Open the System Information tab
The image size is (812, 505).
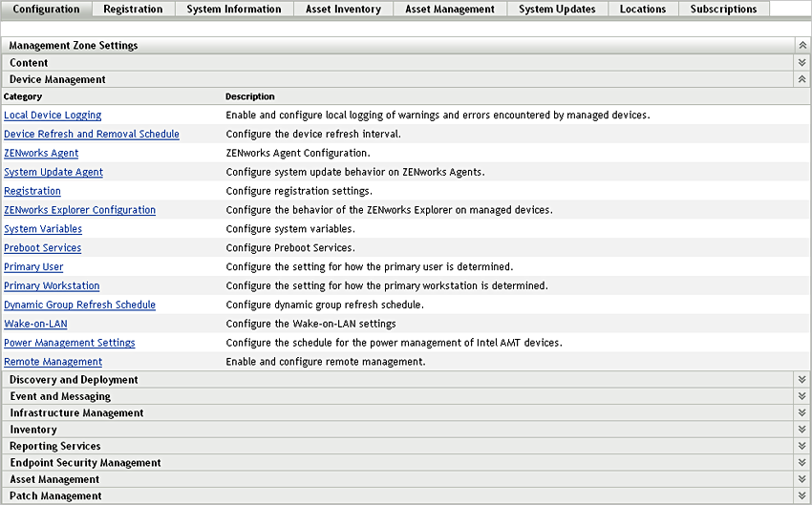(234, 10)
